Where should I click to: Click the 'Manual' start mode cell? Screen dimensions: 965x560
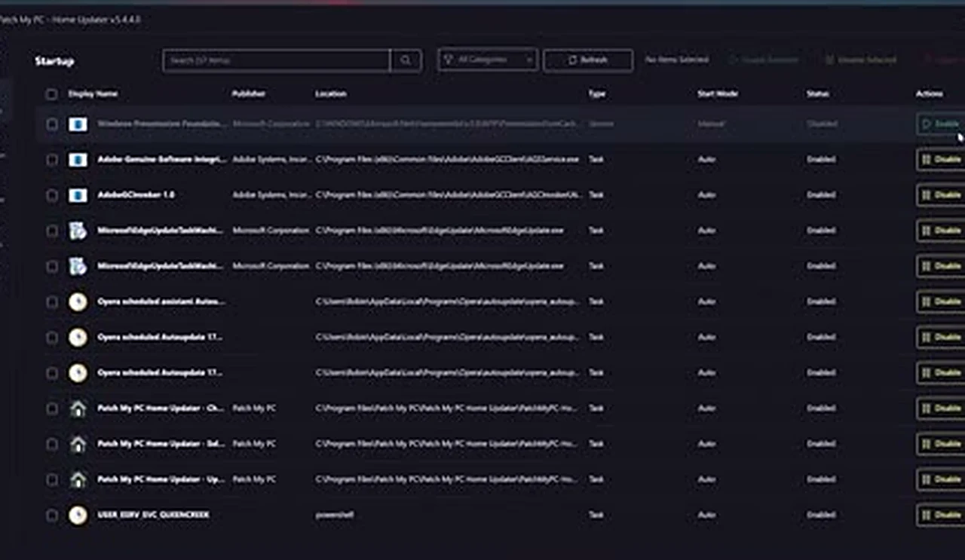[711, 124]
